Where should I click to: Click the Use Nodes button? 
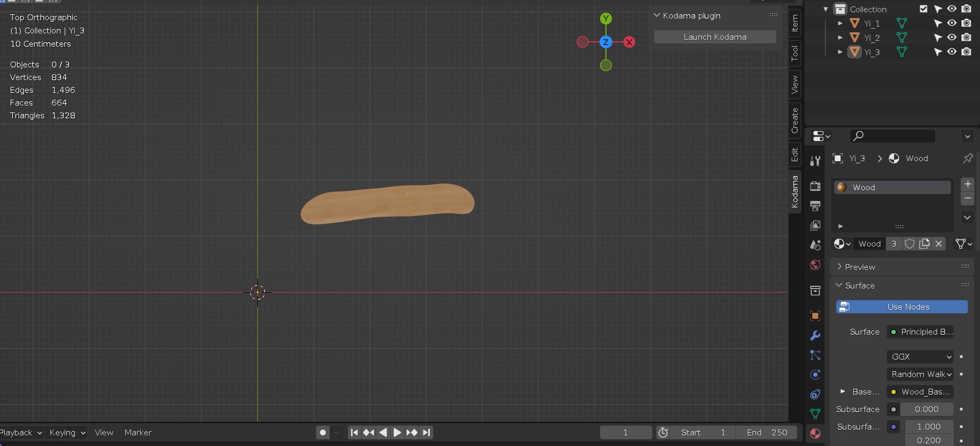[x=902, y=307]
